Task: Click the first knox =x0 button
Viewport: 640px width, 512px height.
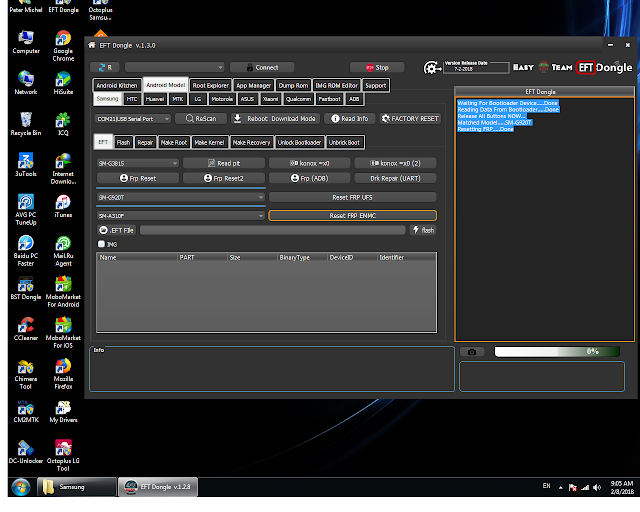Action: [x=309, y=163]
